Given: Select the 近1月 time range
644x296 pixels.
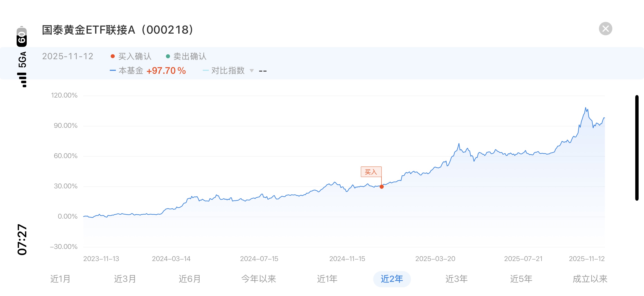Looking at the screenshot, I should point(60,279).
